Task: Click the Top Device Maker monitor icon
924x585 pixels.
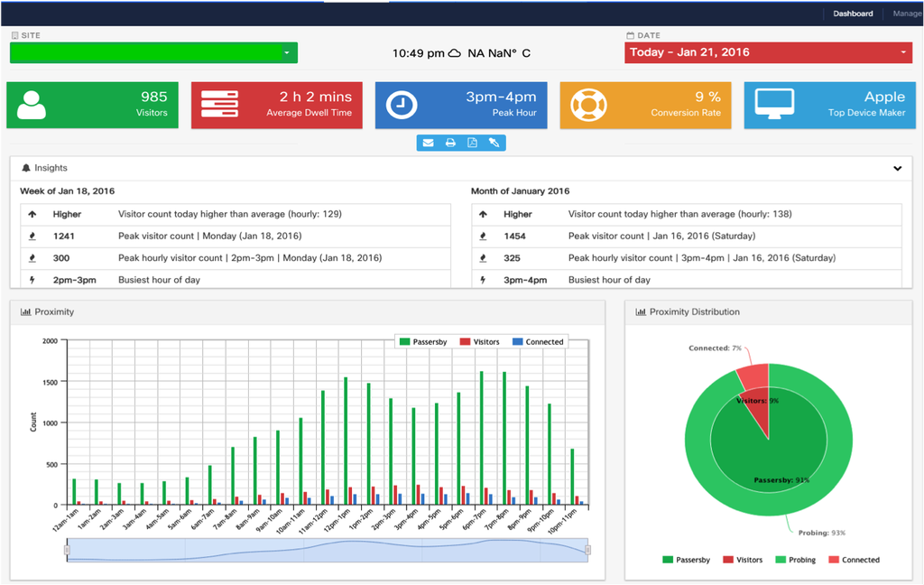Action: pyautogui.click(x=773, y=103)
